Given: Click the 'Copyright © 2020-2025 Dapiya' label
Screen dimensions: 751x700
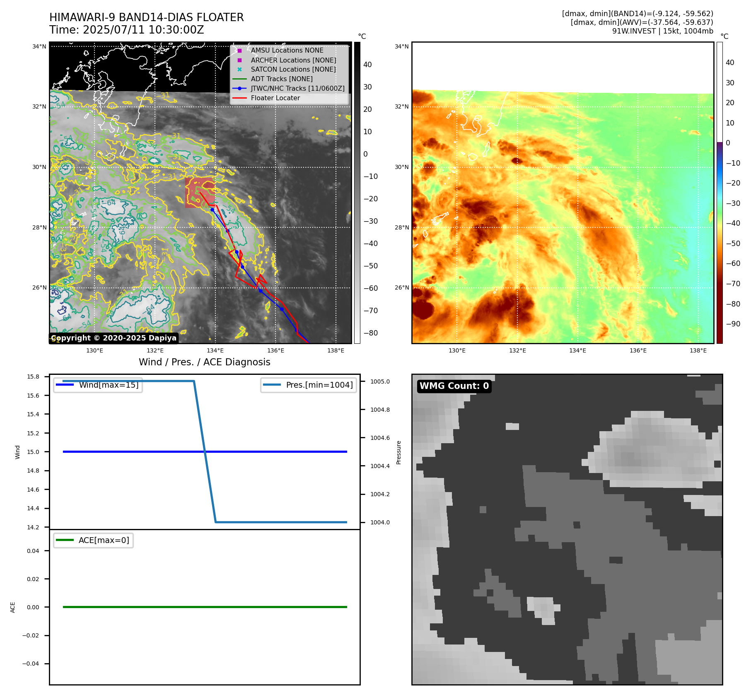Looking at the screenshot, I should [114, 338].
